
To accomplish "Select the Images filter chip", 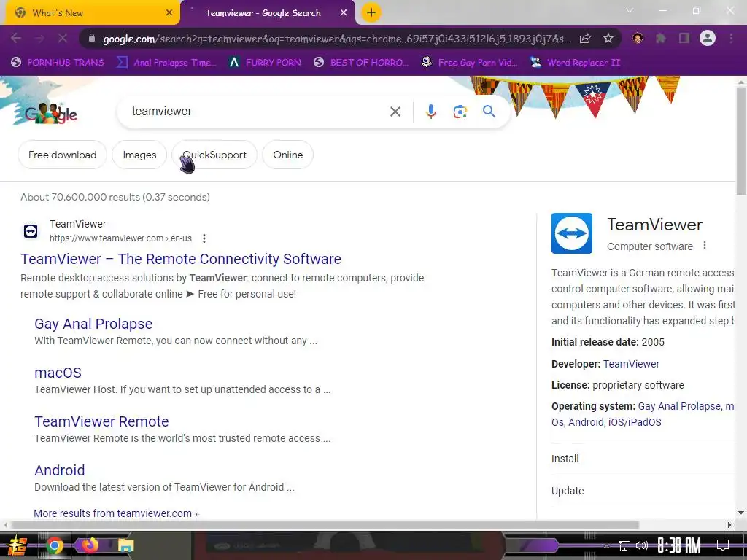I will point(139,155).
